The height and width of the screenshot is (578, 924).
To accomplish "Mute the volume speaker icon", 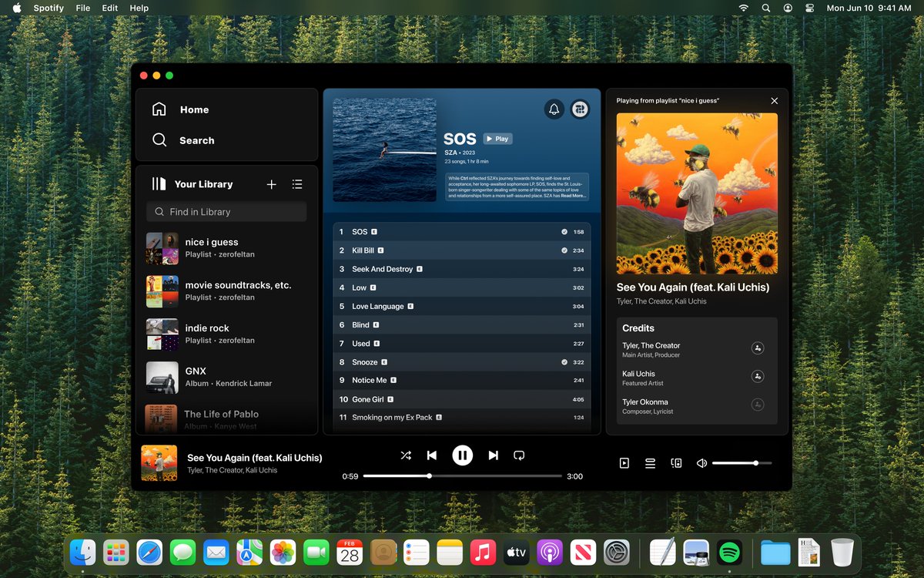I will (x=701, y=463).
